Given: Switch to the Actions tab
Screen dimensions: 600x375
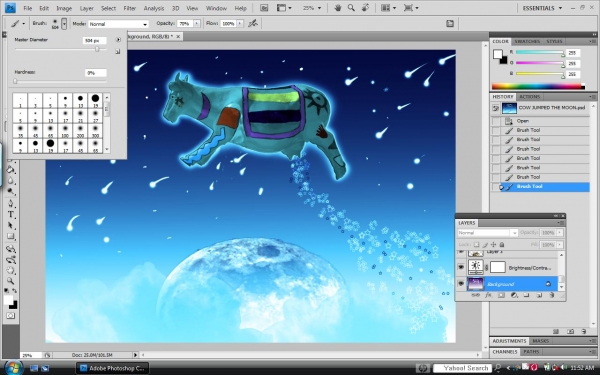Looking at the screenshot, I should [x=530, y=97].
